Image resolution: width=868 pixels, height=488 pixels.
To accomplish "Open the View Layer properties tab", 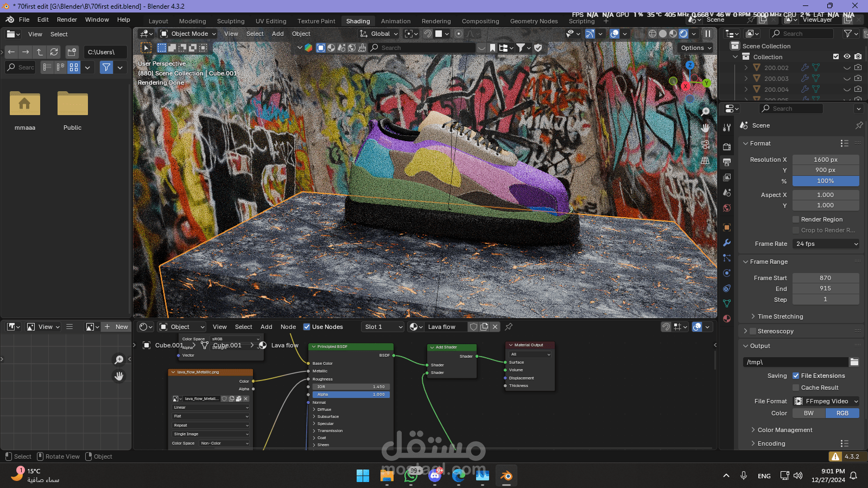I will (727, 177).
